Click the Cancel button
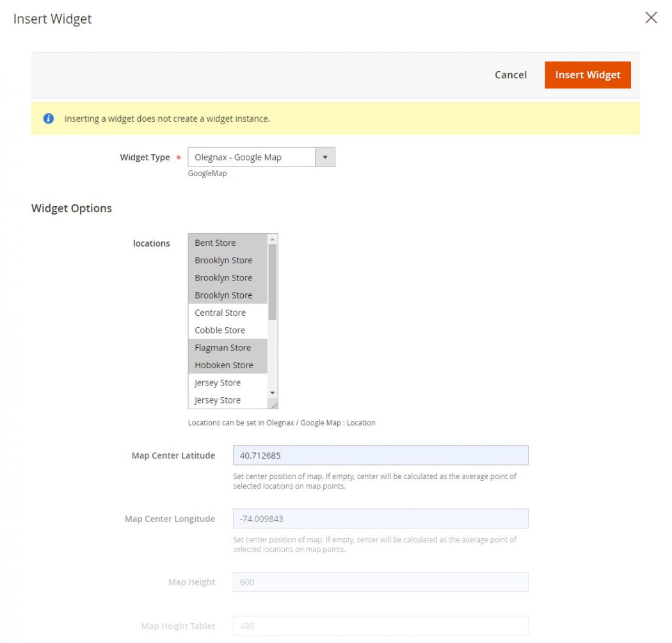672x643 pixels. coord(510,74)
